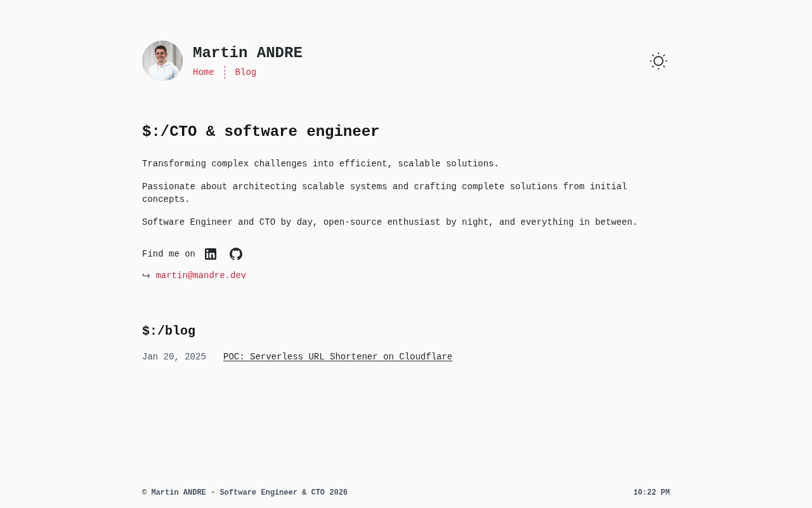This screenshot has width=812, height=508.
Task: Open the GitHub profile icon
Action: tap(236, 254)
